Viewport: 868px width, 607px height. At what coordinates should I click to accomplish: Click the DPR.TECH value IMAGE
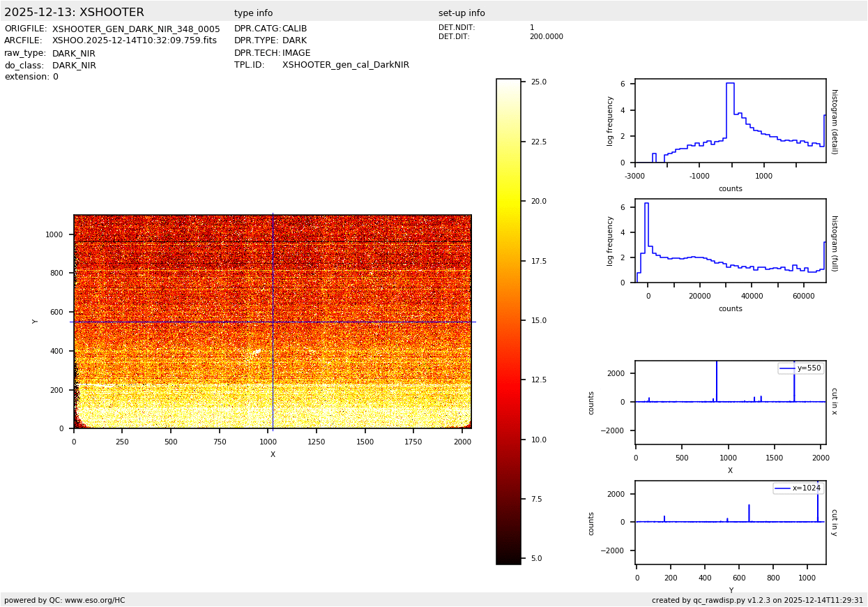tap(296, 53)
